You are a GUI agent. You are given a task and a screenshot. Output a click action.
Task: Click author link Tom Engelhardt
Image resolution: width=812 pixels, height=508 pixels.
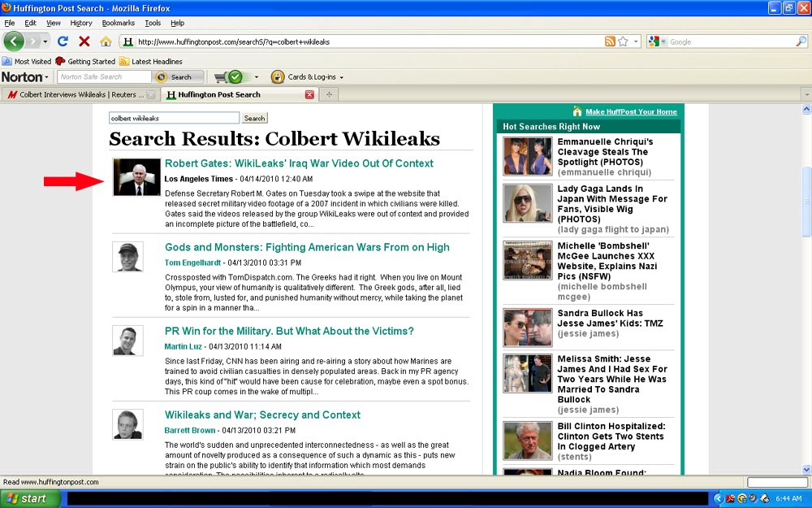192,263
